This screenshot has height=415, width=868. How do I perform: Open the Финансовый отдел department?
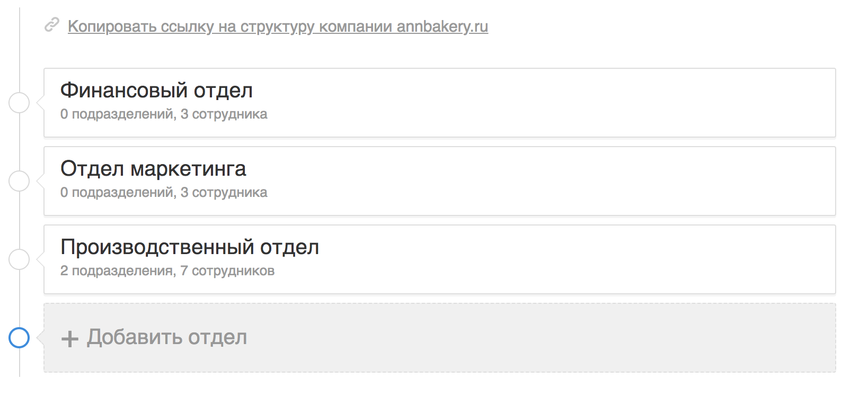point(156,91)
